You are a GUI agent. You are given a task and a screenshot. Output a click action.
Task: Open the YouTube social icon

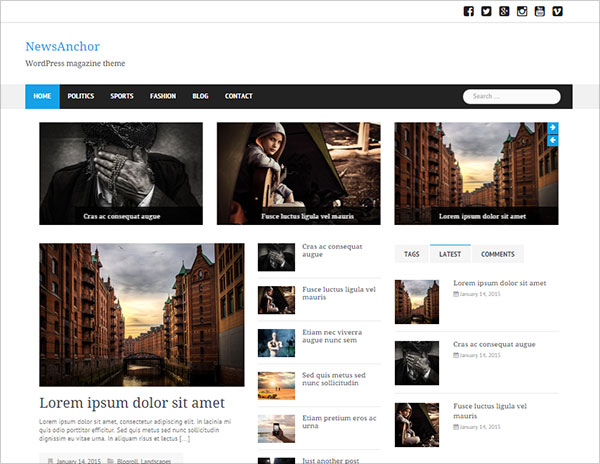[540, 11]
